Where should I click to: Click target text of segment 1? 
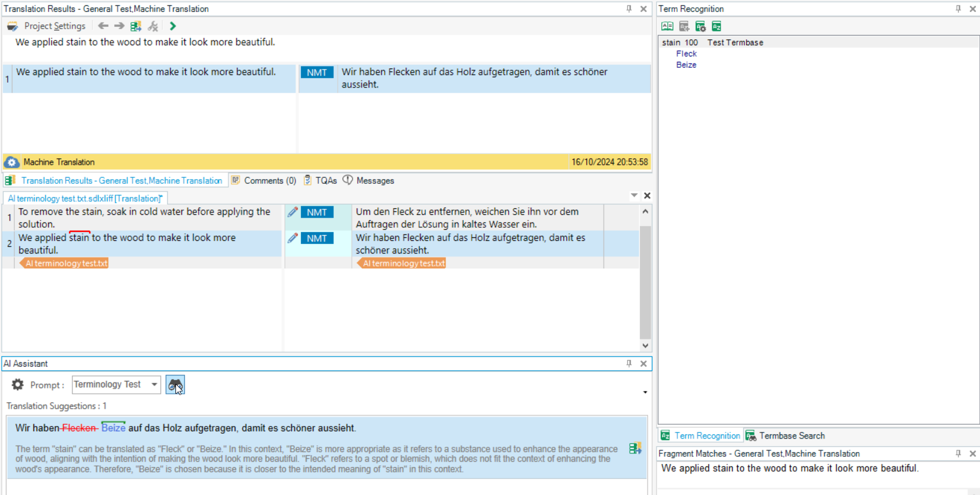(478, 218)
